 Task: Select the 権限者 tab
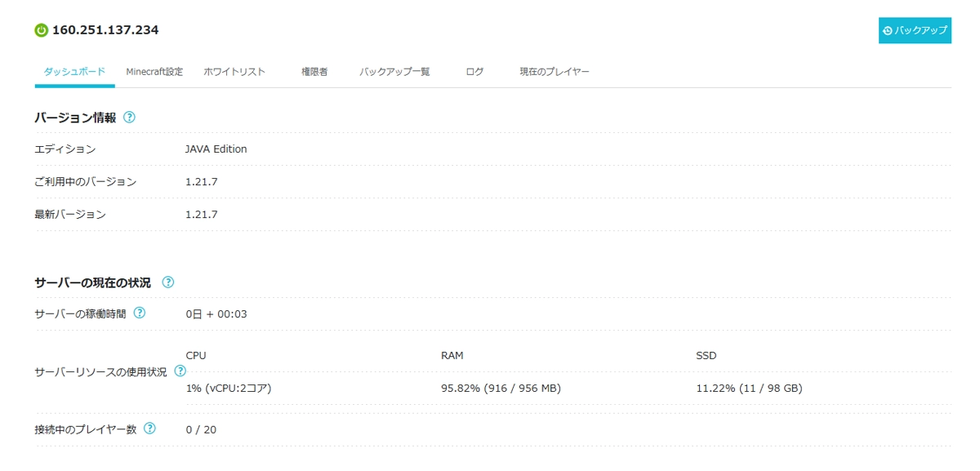pos(314,72)
